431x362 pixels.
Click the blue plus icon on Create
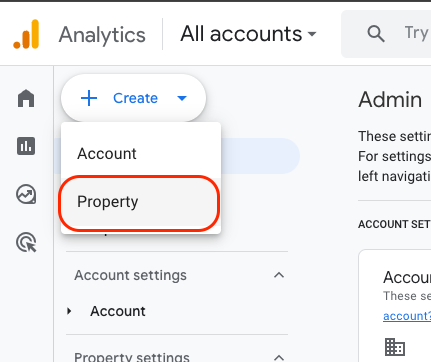[89, 98]
